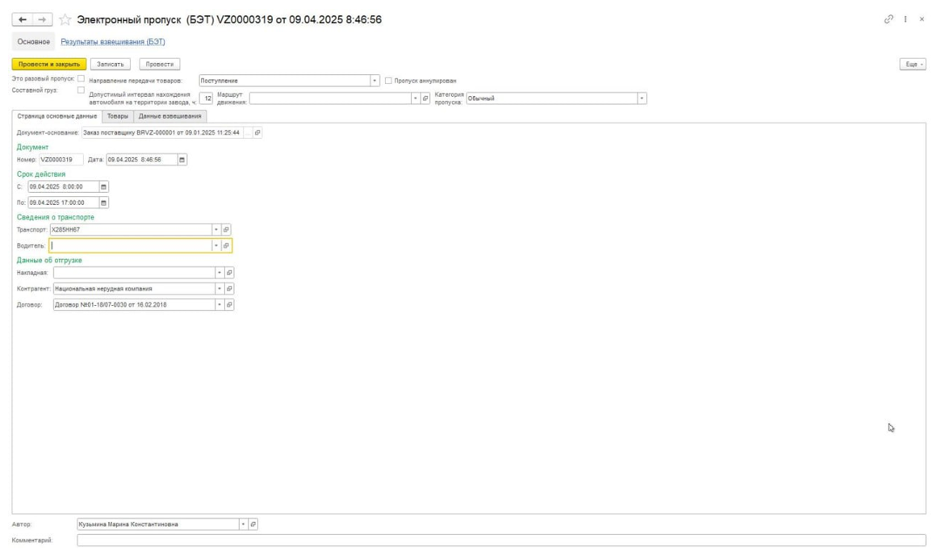Toggle 'Составной груз' checkbox

point(81,90)
